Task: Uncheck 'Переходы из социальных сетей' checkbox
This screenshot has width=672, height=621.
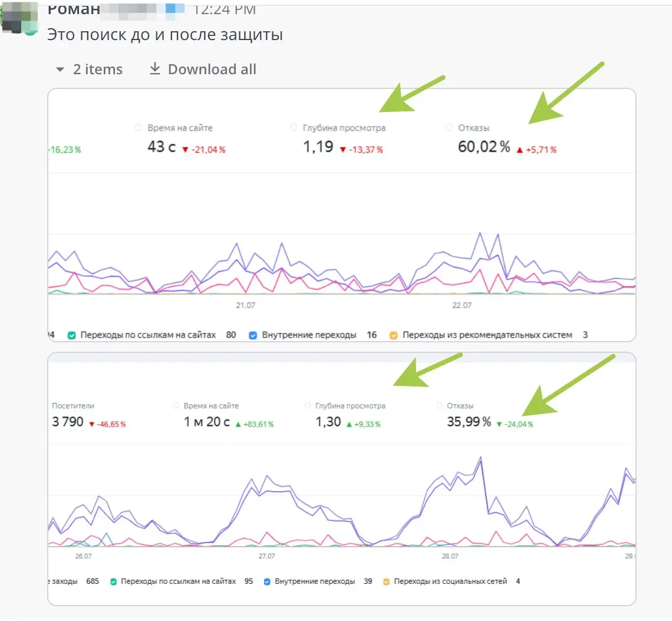Action: click(386, 582)
